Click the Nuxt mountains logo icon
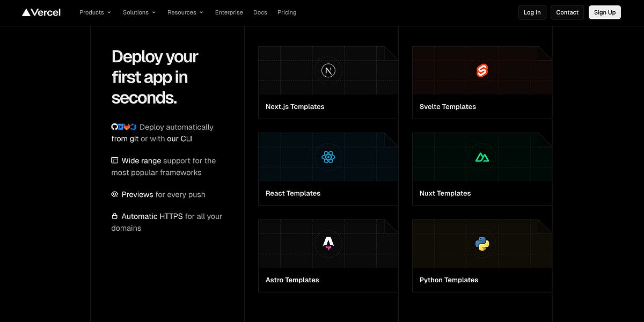Viewport: 644px width, 322px height. point(481,157)
